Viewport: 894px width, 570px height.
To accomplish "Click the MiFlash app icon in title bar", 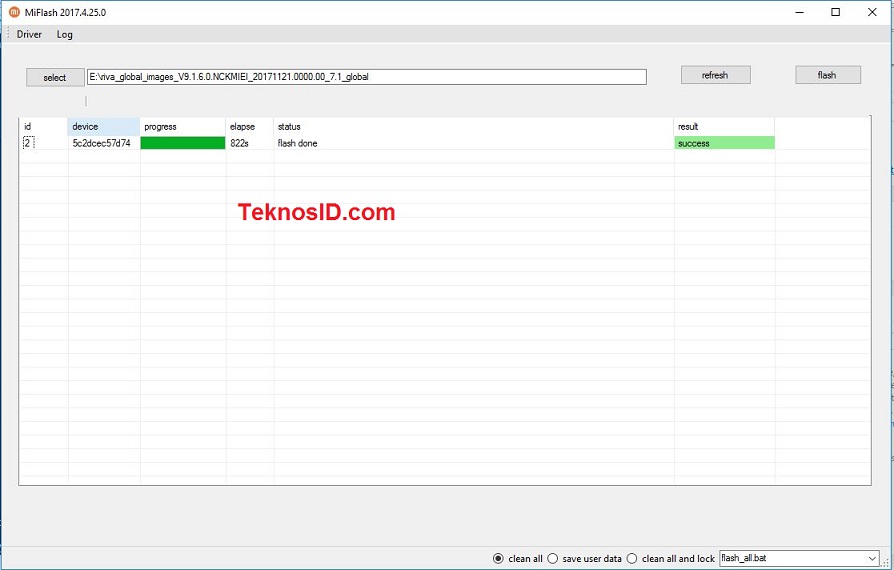I will [x=14, y=12].
